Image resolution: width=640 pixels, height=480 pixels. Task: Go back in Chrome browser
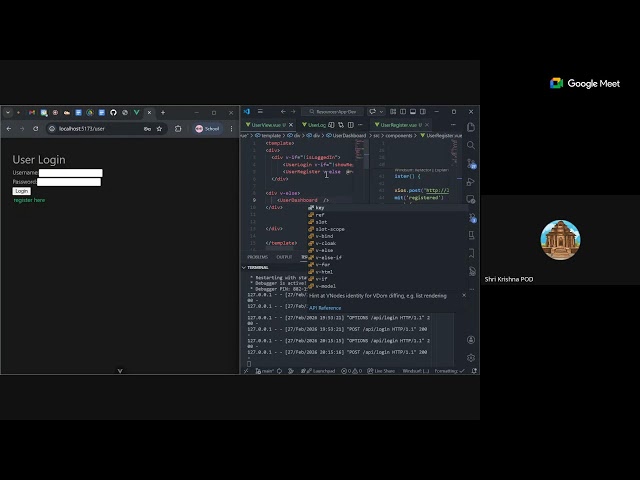(9, 129)
